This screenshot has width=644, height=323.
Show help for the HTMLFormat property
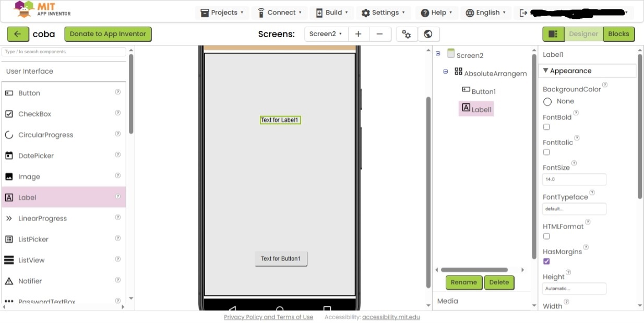tap(588, 222)
